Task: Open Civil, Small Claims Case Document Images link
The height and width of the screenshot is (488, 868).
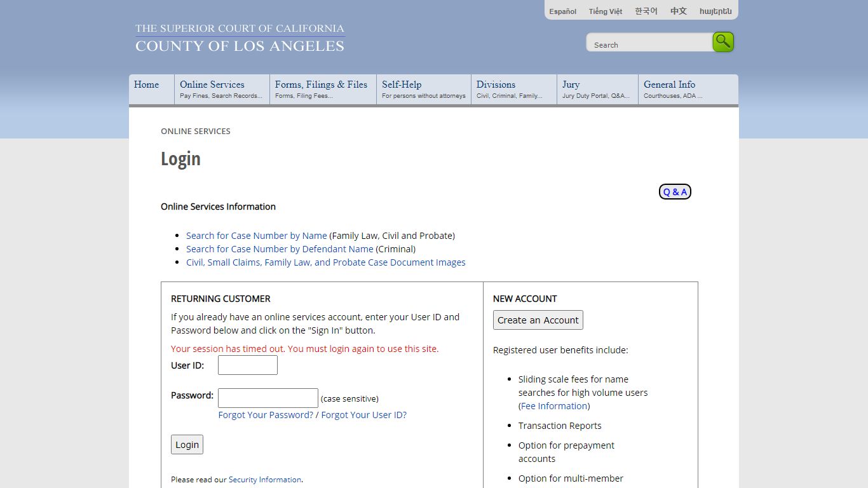Action: pos(325,262)
